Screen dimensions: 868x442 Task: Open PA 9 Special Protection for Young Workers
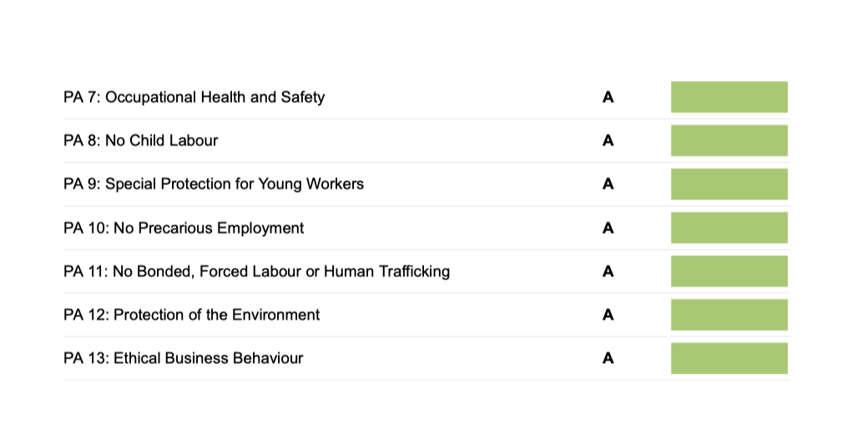(214, 184)
